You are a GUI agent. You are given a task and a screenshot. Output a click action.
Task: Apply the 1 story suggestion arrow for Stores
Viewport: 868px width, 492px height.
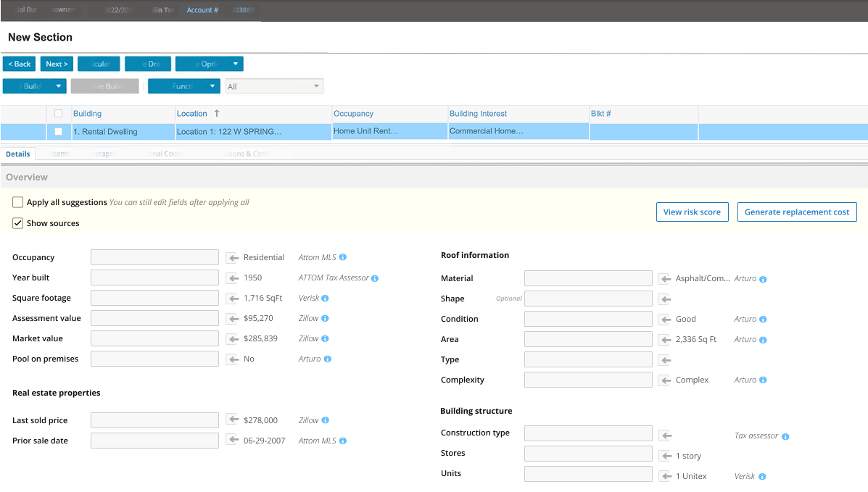(x=666, y=456)
